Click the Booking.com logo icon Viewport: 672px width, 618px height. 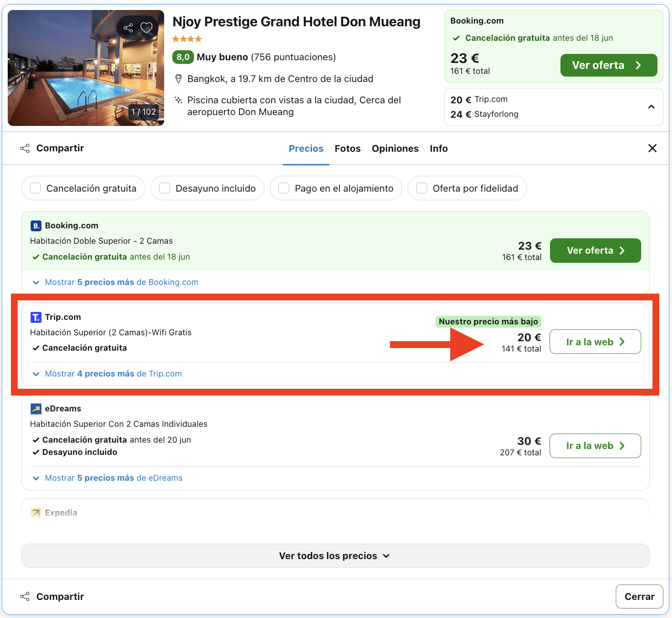pyautogui.click(x=36, y=226)
